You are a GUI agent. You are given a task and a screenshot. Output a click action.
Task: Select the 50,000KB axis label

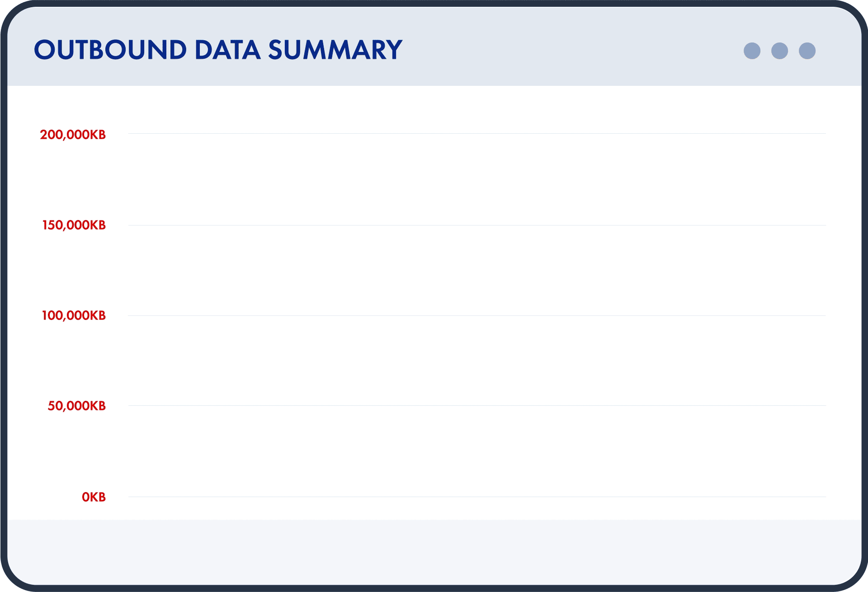[x=76, y=406]
